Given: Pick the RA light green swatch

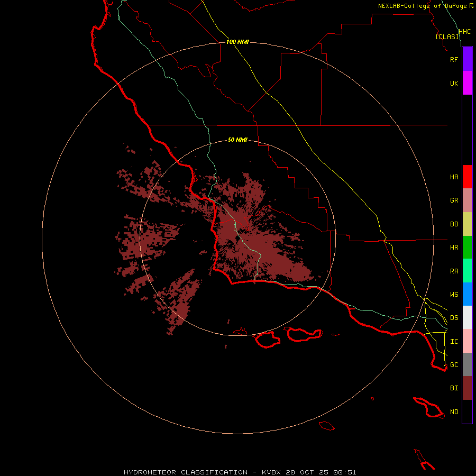Looking at the screenshot, I should click(x=467, y=271).
